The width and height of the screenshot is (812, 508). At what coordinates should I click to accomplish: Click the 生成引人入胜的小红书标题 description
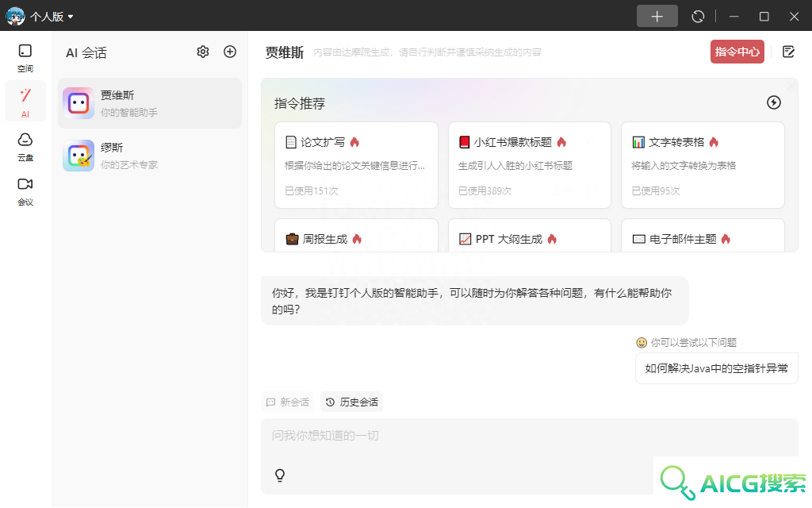click(515, 166)
